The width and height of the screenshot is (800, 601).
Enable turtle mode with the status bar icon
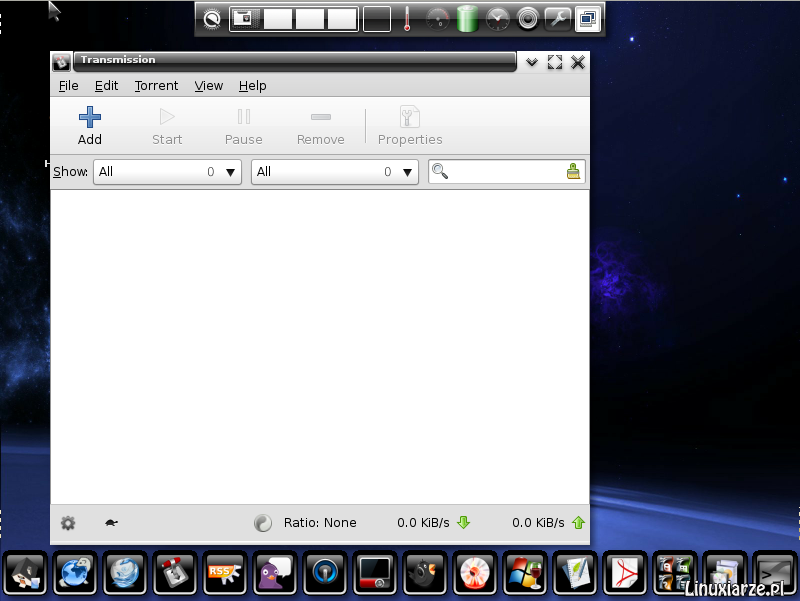111,522
